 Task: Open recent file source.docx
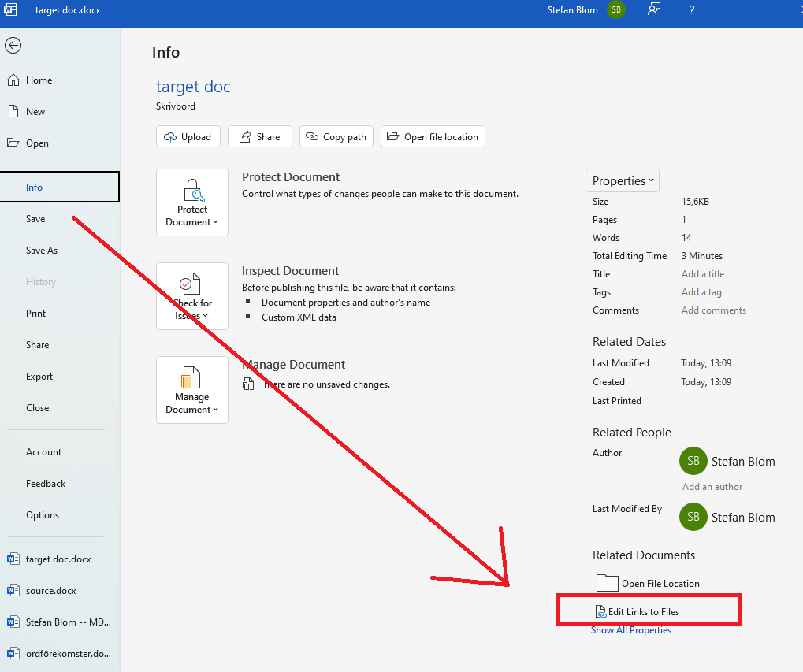[61, 591]
